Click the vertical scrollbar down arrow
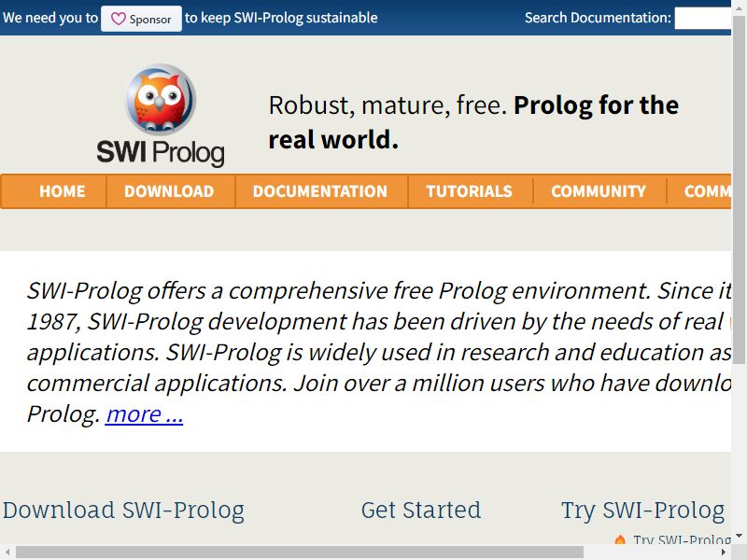747x560 pixels. point(739,536)
